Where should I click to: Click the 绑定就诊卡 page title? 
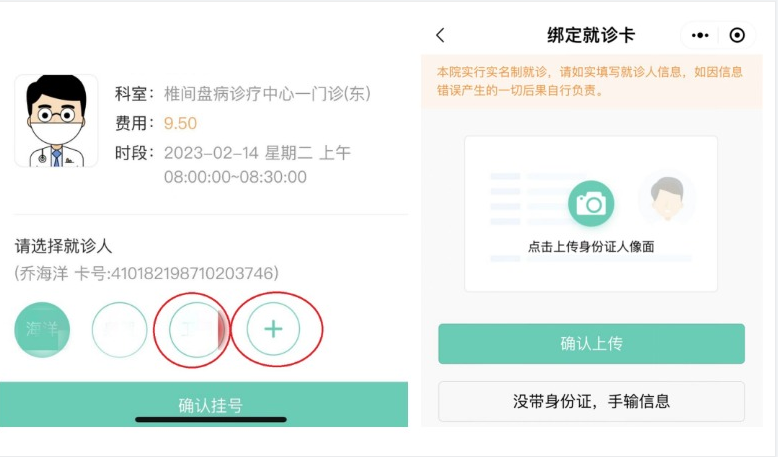591,36
